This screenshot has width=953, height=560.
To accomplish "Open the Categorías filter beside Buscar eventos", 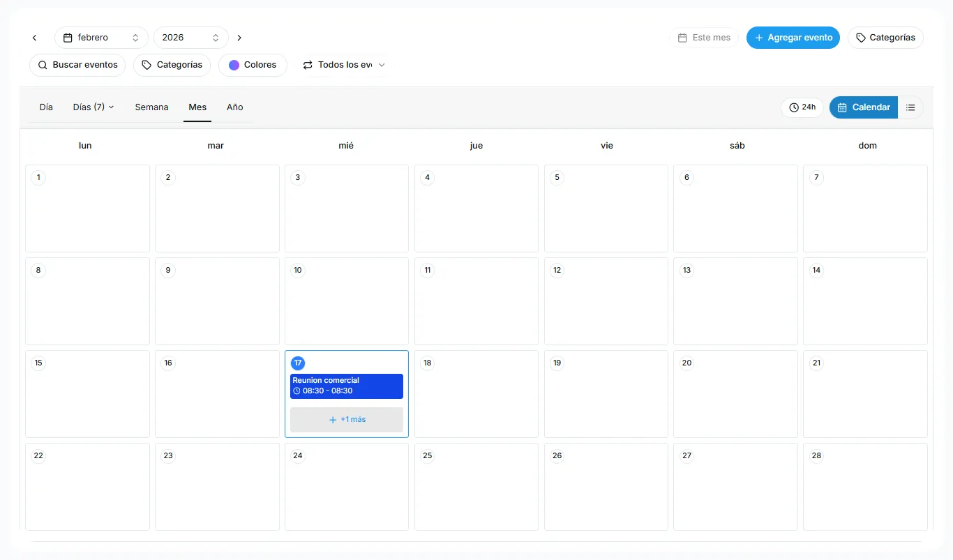I will click(172, 65).
